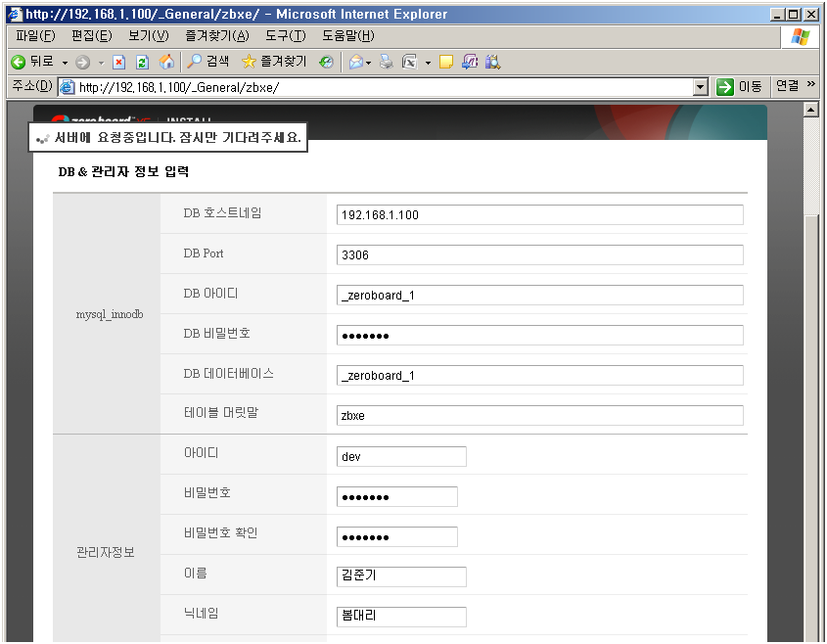Click the Print icon
827x644 pixels.
coord(387,63)
